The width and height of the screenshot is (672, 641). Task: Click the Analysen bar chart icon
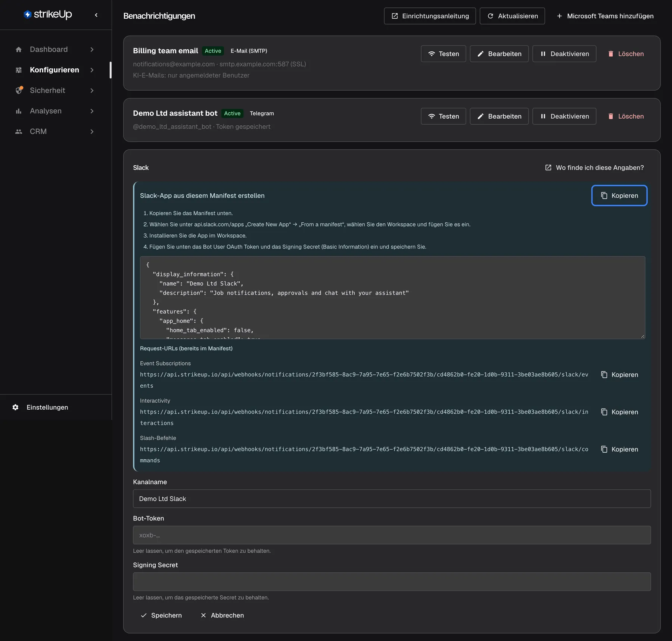[19, 111]
